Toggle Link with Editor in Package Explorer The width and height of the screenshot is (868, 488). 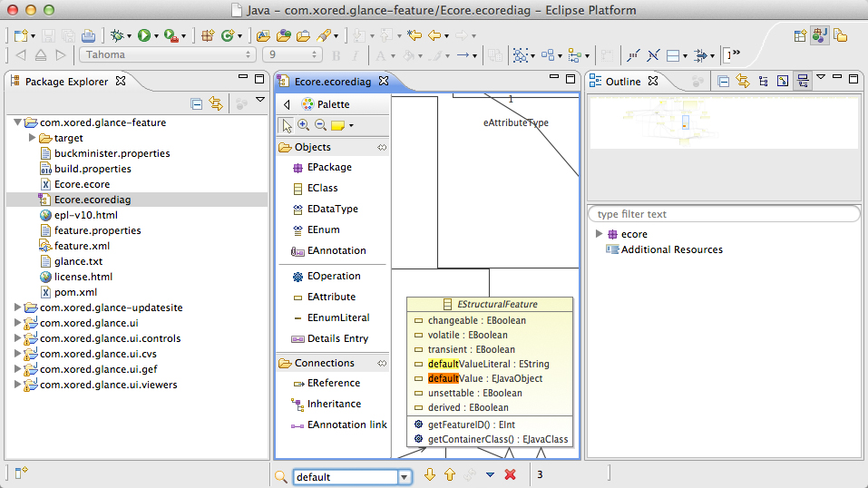(216, 103)
